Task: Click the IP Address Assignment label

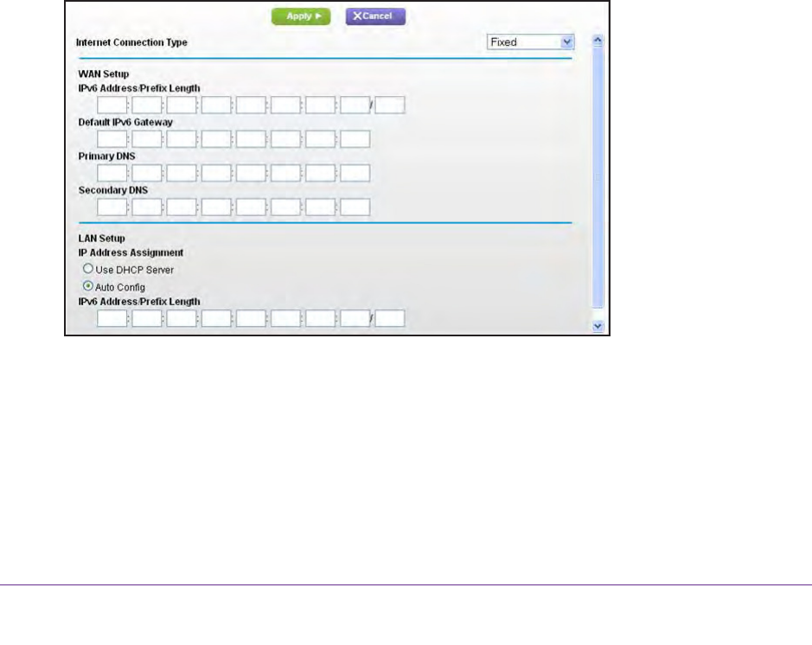Action: click(131, 252)
